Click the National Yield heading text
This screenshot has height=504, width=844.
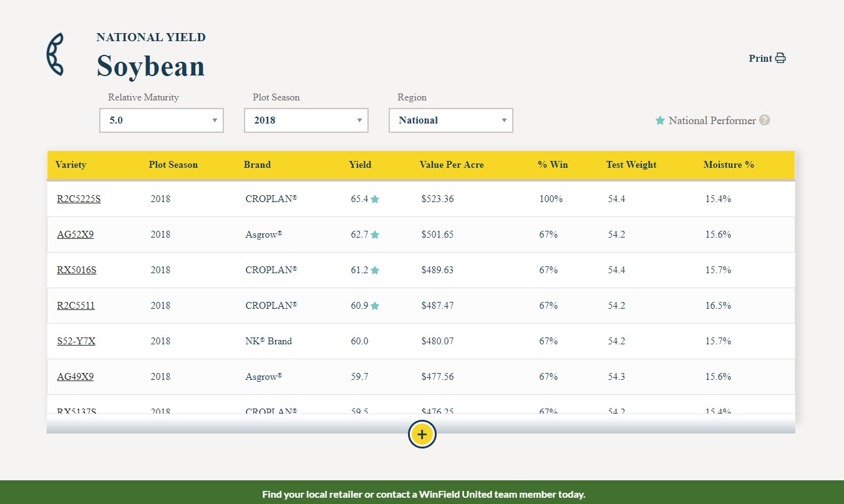[151, 37]
